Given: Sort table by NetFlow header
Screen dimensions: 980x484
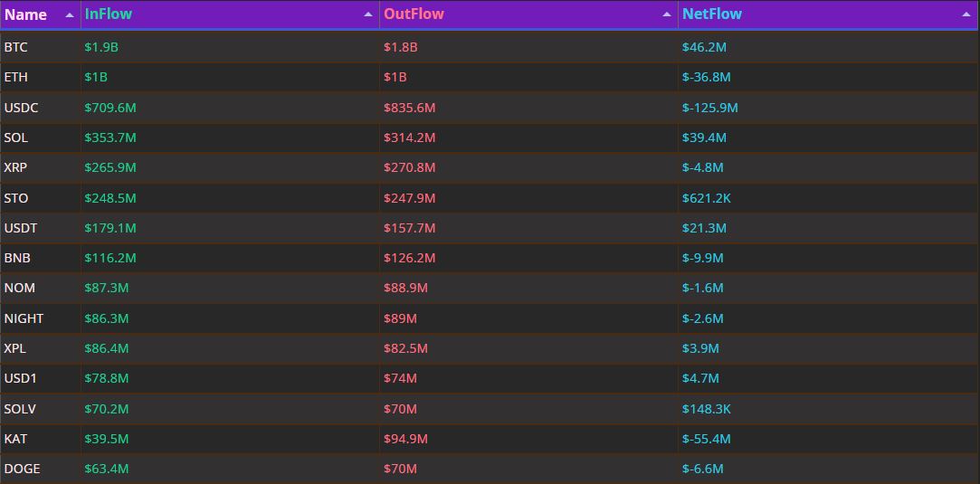Looking at the screenshot, I should 712,14.
